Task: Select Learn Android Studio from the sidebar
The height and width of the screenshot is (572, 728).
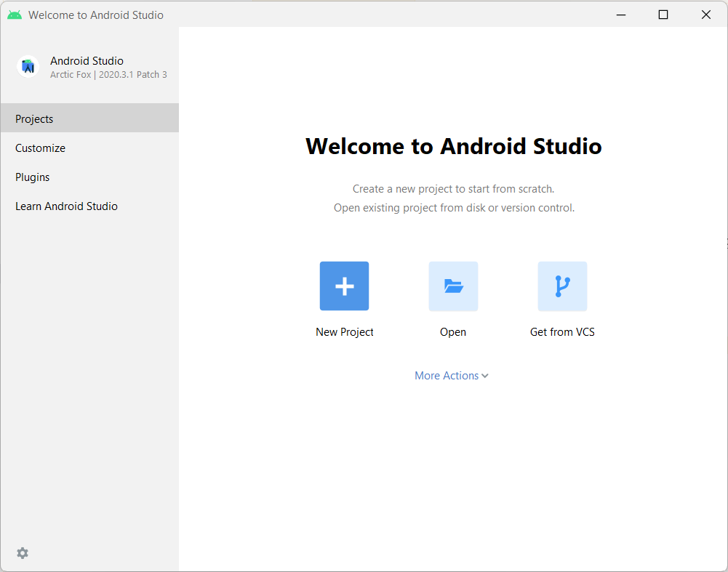Action: coord(66,206)
